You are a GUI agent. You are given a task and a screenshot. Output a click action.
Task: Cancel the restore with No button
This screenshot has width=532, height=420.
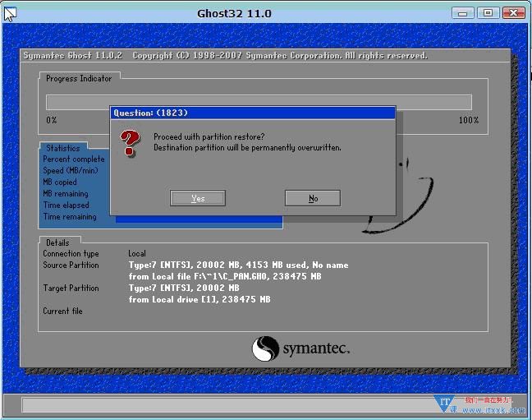coord(313,198)
